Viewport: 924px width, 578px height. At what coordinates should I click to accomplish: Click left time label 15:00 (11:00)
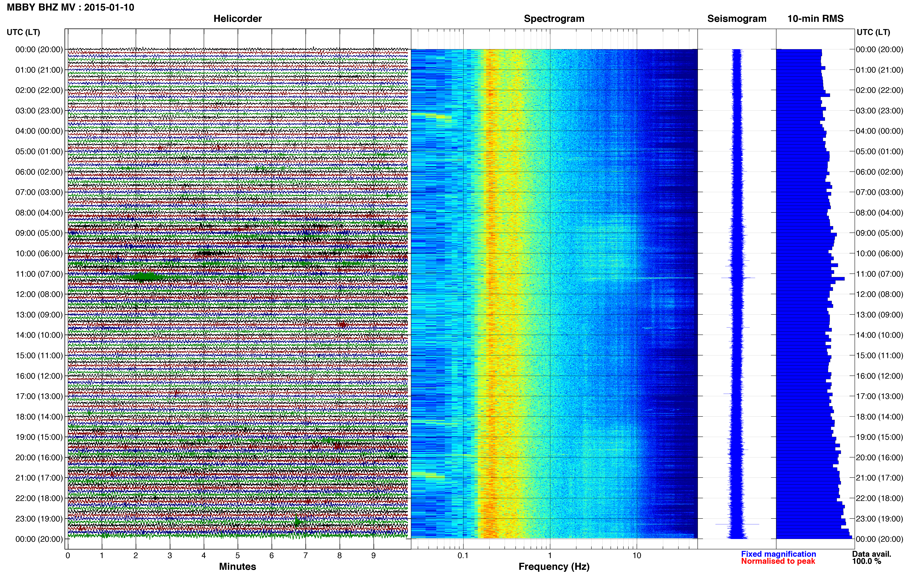click(x=39, y=355)
